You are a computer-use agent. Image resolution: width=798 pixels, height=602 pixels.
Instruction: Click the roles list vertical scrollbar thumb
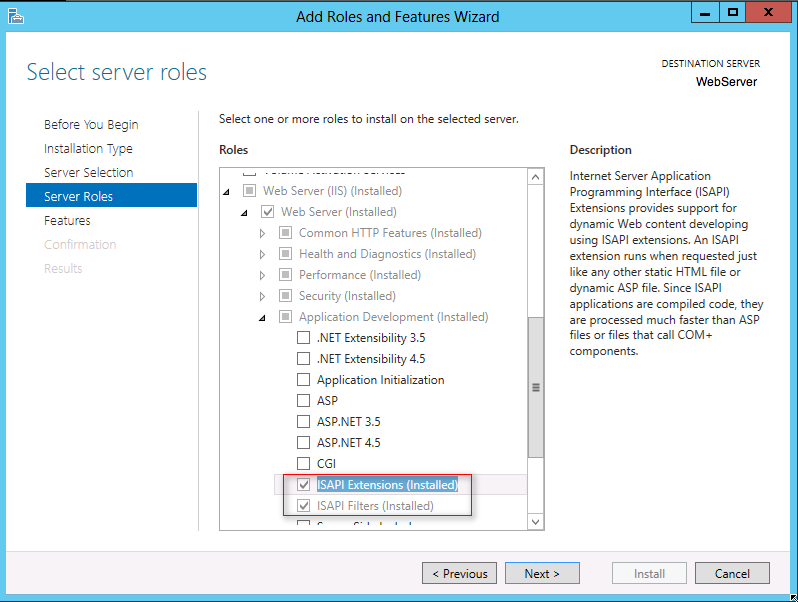tap(535, 387)
